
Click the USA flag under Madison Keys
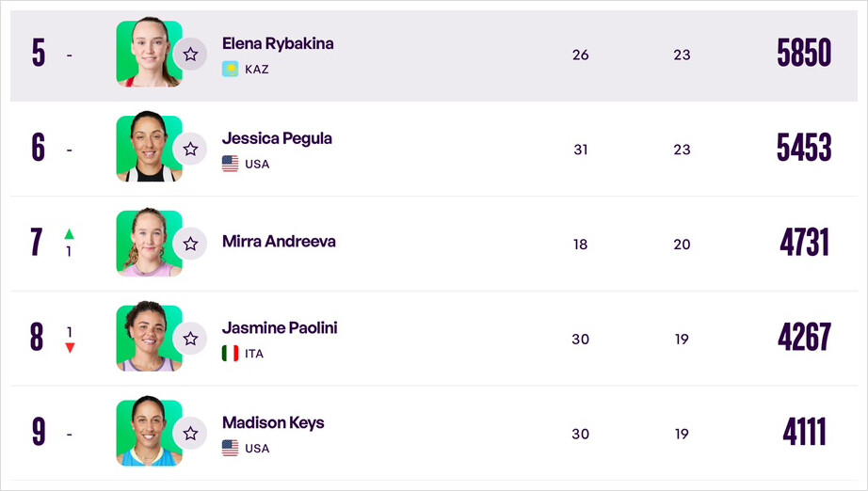[x=230, y=448]
